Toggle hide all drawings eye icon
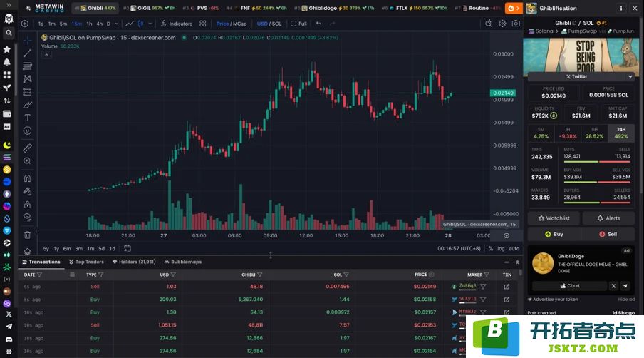Image resolution: width=644 pixels, height=358 pixels. pyautogui.click(x=28, y=217)
